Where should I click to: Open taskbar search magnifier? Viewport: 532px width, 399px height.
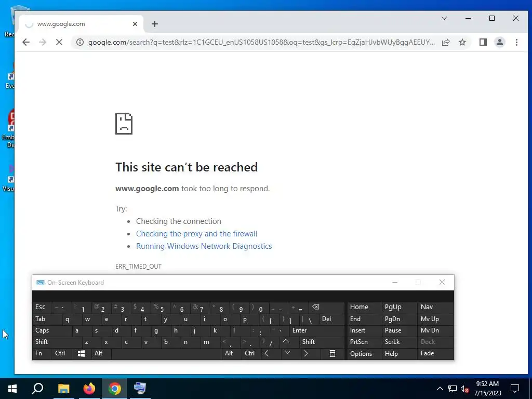tap(37, 389)
